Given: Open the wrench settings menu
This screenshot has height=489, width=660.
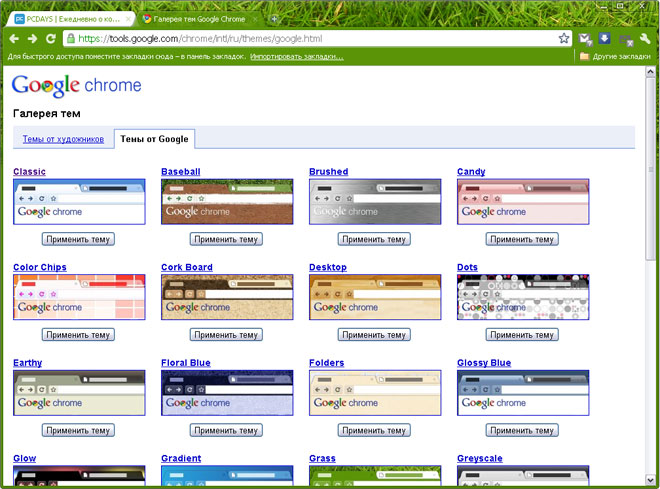Looking at the screenshot, I should pos(645,39).
